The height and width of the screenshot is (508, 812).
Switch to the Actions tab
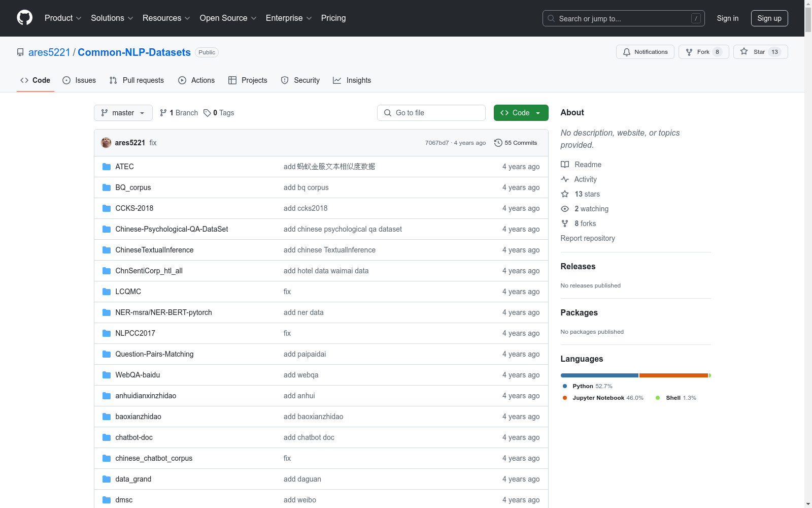click(196, 80)
